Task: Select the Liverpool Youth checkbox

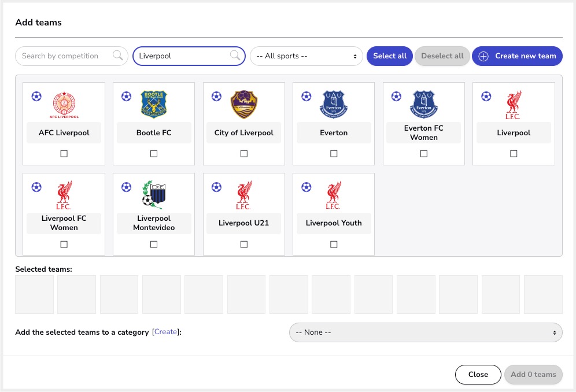Action: 334,245
